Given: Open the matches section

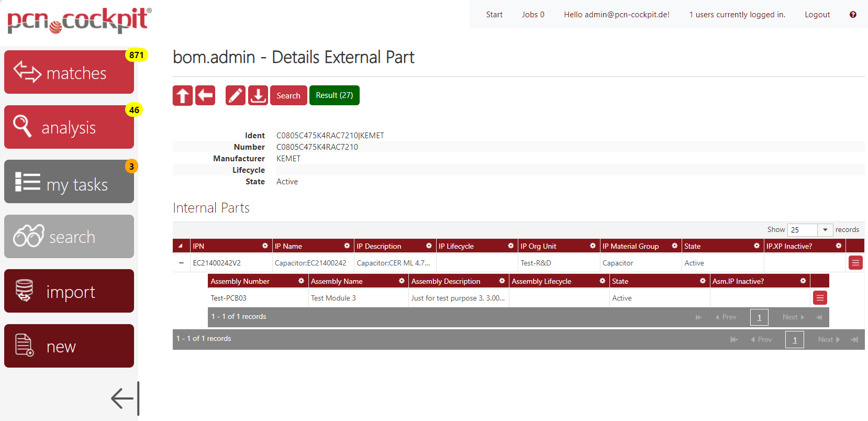Looking at the screenshot, I should pos(69,72).
